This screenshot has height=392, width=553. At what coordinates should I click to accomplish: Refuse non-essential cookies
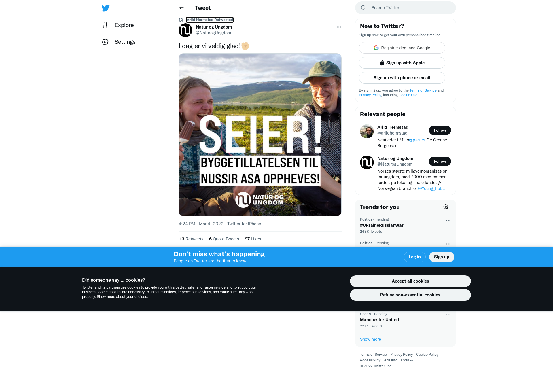click(x=410, y=295)
